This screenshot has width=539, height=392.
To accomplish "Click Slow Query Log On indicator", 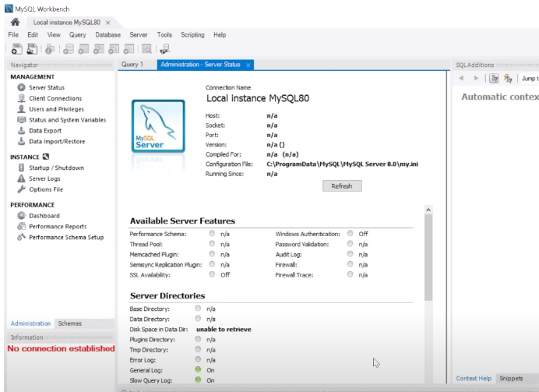I will [198, 380].
